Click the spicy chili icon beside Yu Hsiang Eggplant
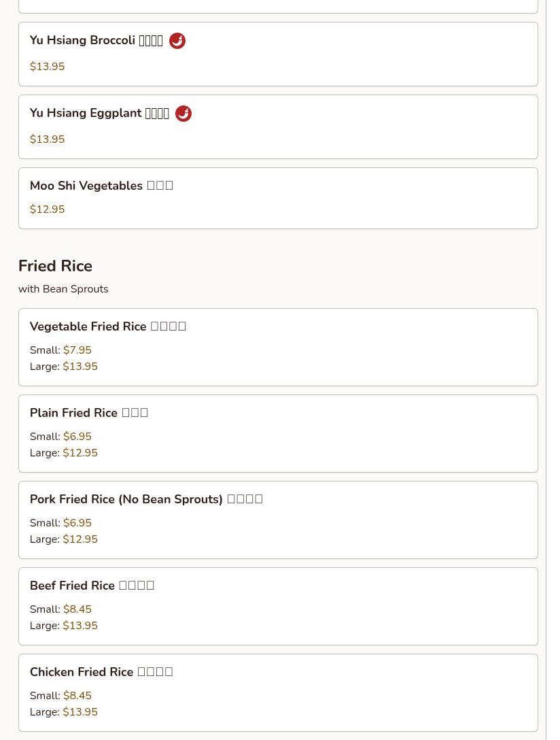Viewport: 560px width, 740px height. coord(183,114)
